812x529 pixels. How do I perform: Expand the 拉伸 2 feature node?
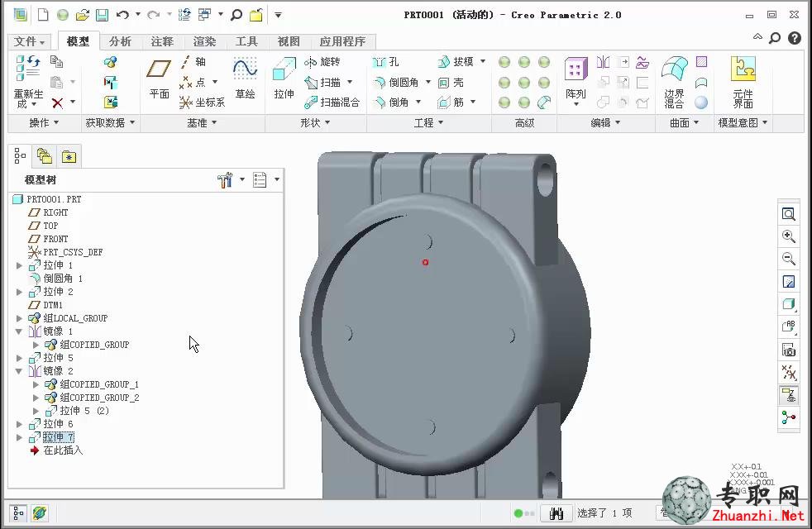pos(20,292)
